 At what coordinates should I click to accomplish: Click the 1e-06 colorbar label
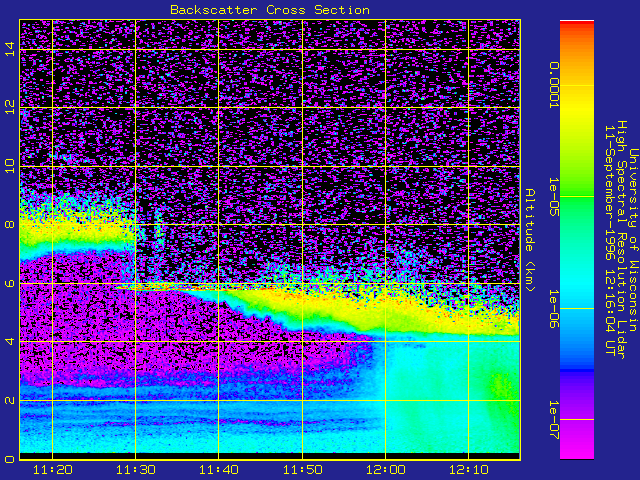tap(553, 309)
